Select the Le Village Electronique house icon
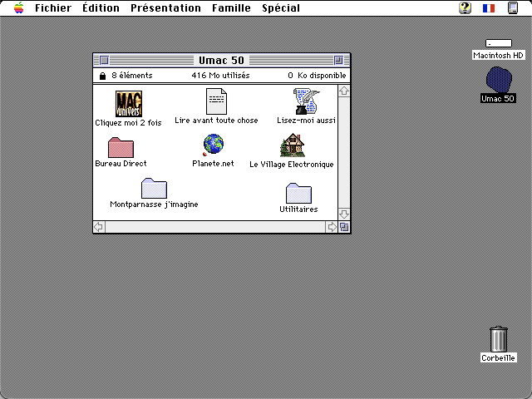This screenshot has height=399, width=532. pyautogui.click(x=292, y=145)
